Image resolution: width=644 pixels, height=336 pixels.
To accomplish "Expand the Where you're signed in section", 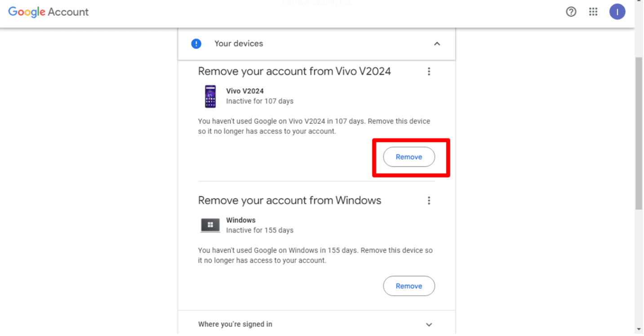I will pos(429,324).
